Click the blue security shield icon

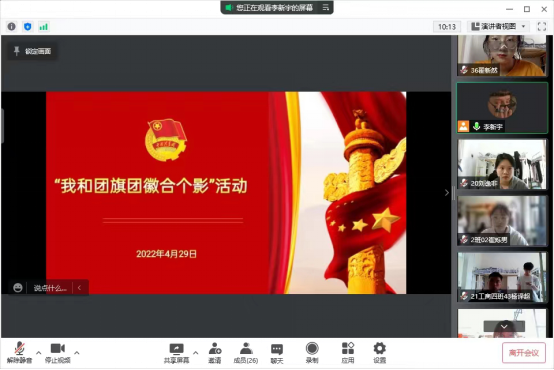tap(28, 27)
